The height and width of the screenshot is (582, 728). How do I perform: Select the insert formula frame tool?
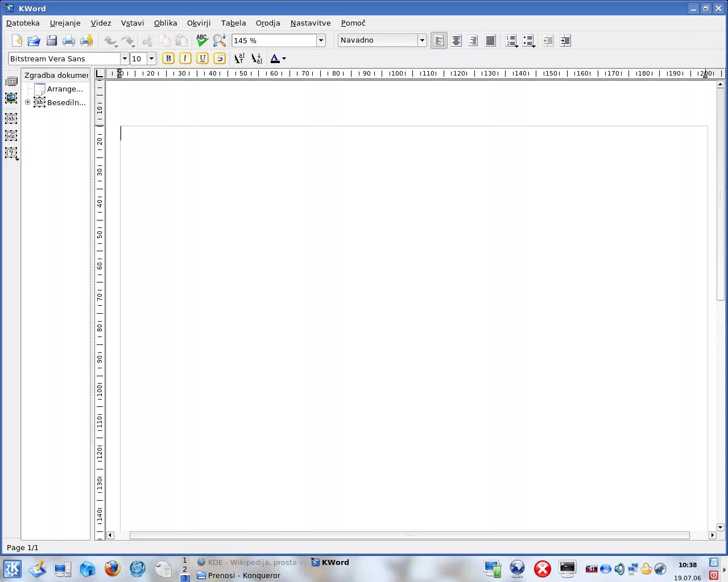click(11, 135)
